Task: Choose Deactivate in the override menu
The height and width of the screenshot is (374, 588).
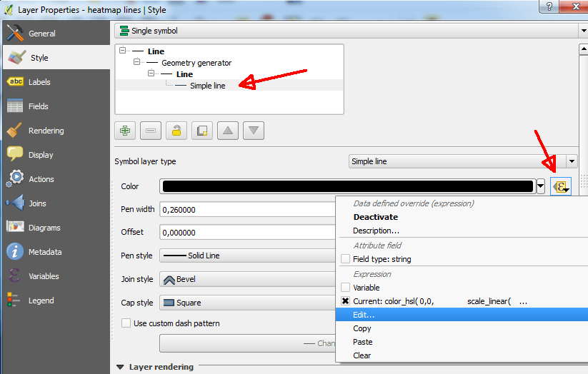Action: [x=375, y=217]
